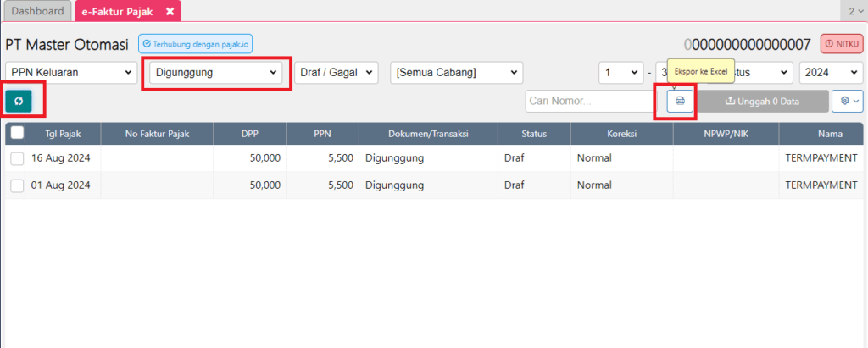Open the Draf / Gagal status dropdown
868x348 pixels.
tap(336, 73)
